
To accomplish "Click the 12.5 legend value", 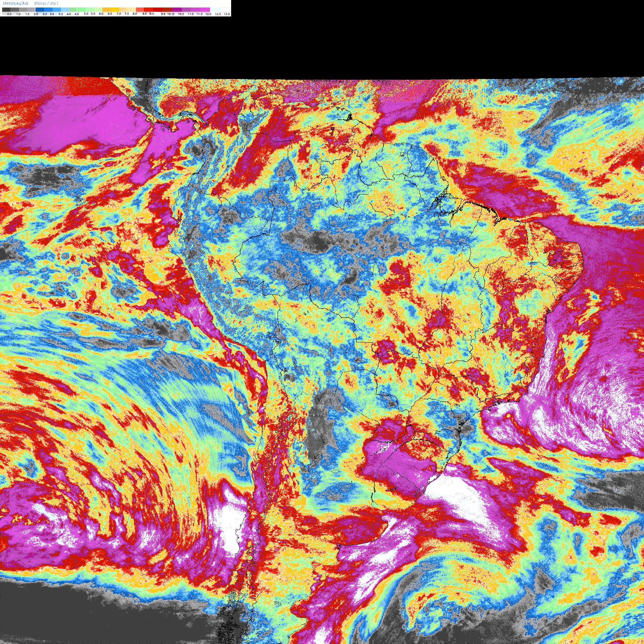I will click(218, 14).
